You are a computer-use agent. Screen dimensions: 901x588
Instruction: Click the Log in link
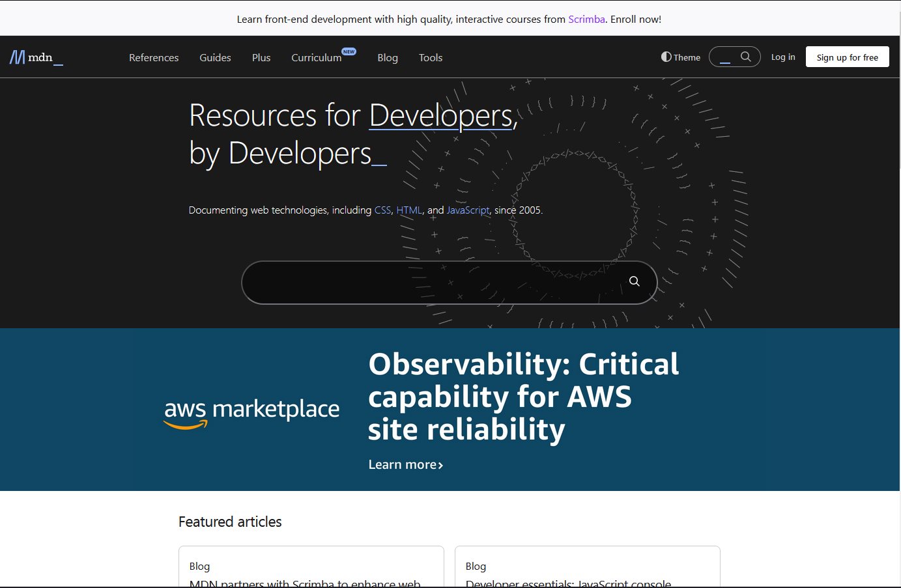point(783,57)
